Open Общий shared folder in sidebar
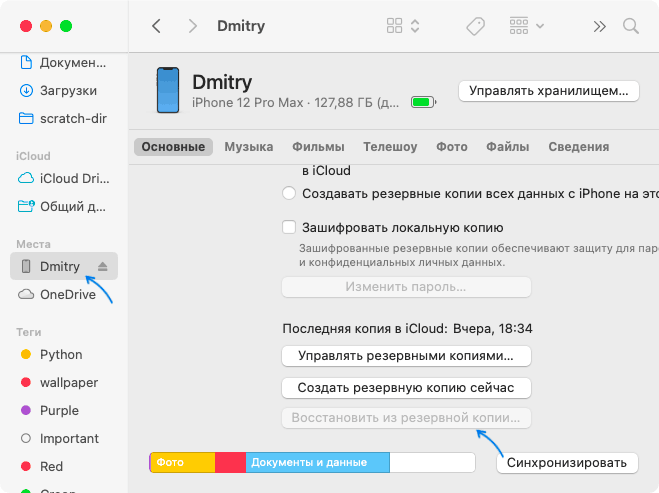 pos(64,206)
